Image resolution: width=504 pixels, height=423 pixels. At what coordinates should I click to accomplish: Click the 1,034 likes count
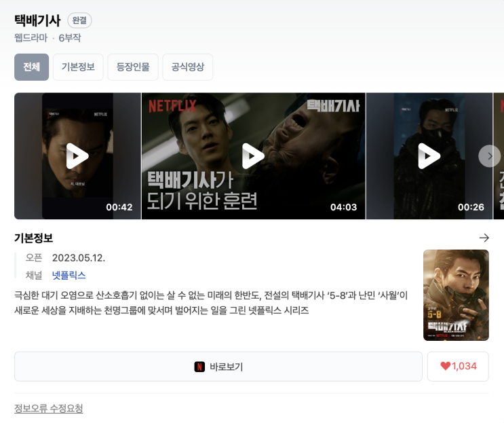pyautogui.click(x=464, y=366)
